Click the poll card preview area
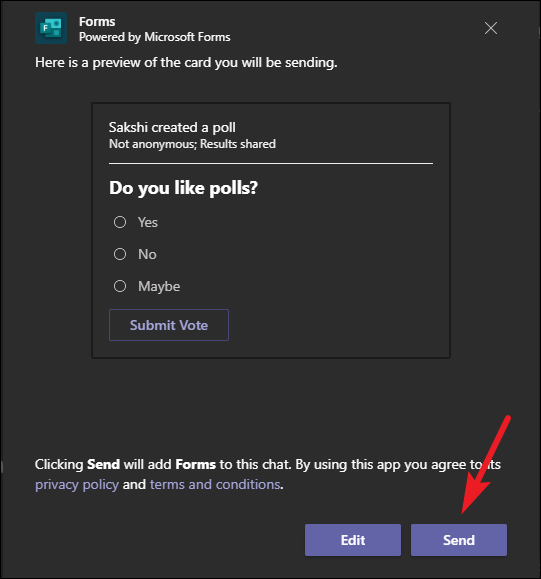Screen dimensions: 541x579 click(x=271, y=230)
